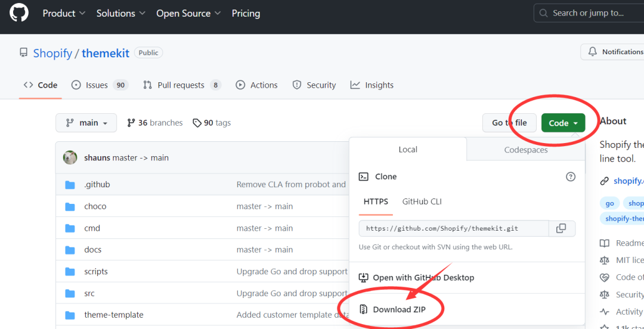Open the theme-template folder name
Viewport: 644px width, 329px height.
pos(114,315)
